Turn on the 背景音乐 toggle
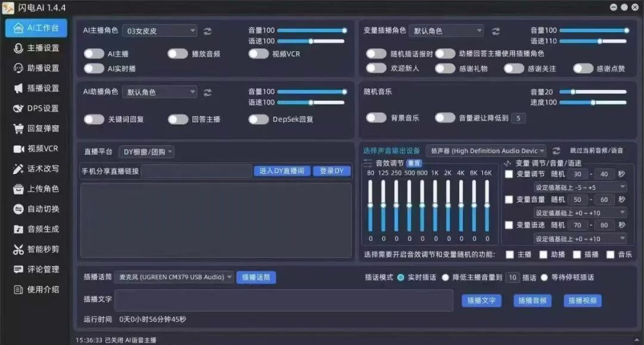Viewport: 644px width, 345px height. tap(376, 118)
